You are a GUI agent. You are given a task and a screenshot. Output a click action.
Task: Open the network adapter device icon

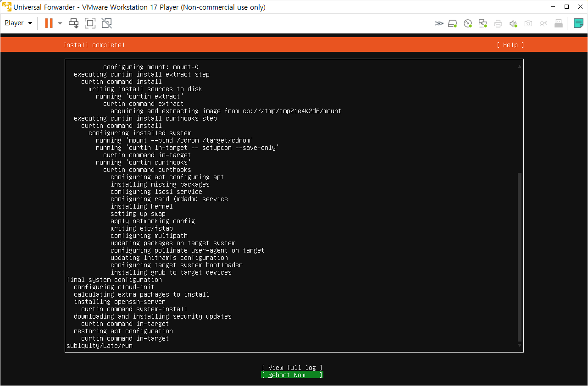[483, 23]
